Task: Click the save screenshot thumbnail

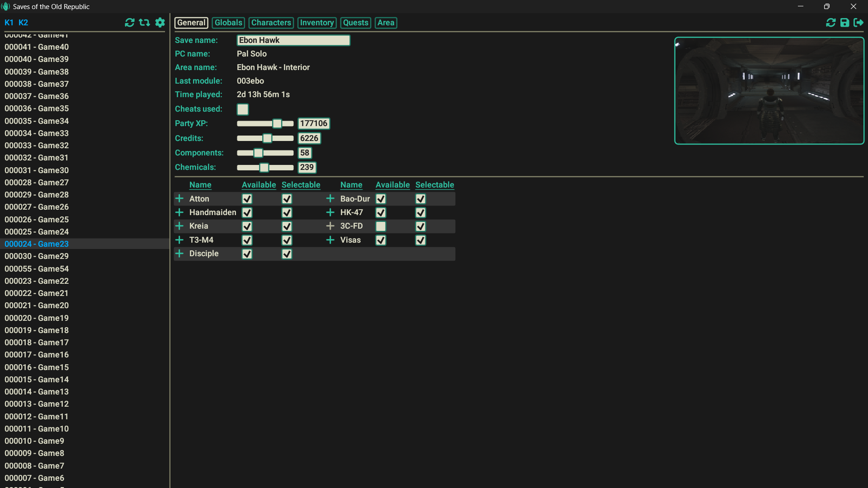Action: click(x=769, y=91)
